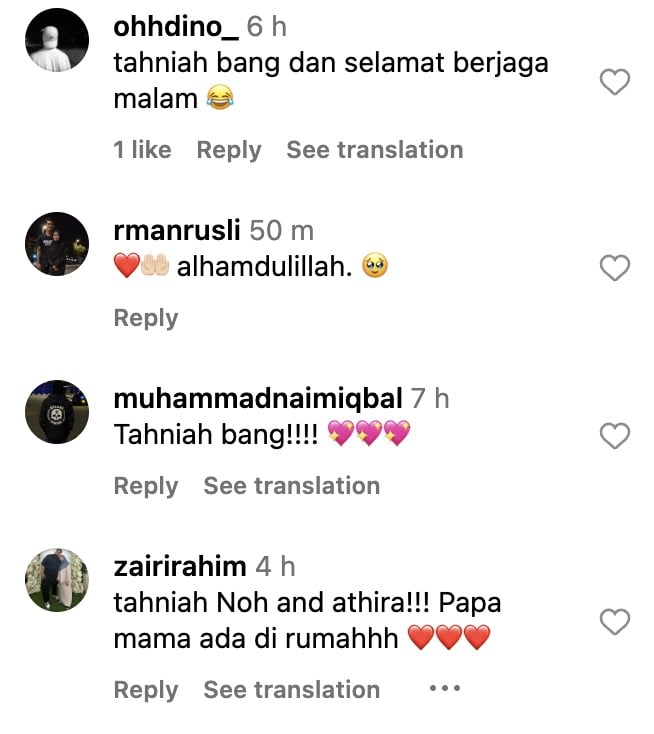View the 1 like count on ohhdino_'s comment
Image resolution: width=654 pixels, height=734 pixels.
coord(142,150)
